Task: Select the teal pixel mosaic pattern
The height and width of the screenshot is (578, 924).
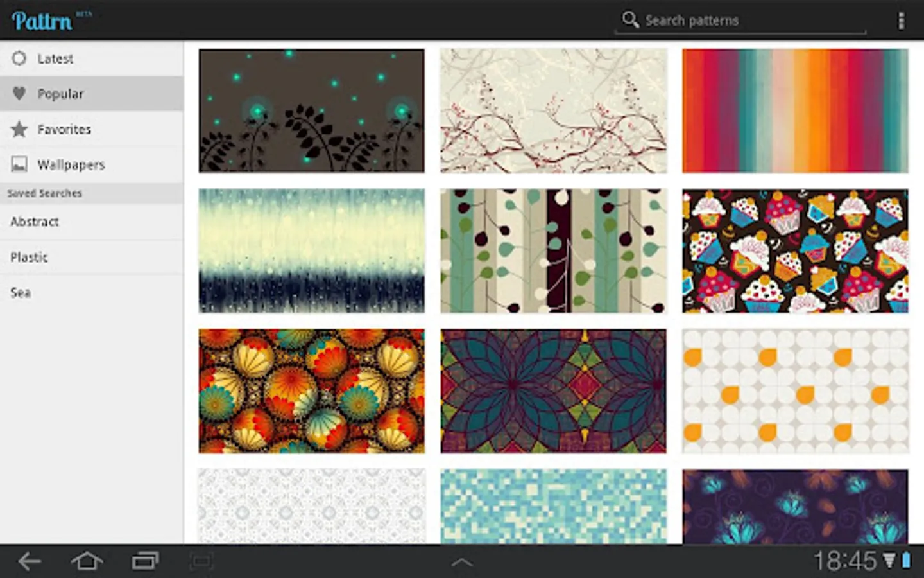Action: coord(553,506)
